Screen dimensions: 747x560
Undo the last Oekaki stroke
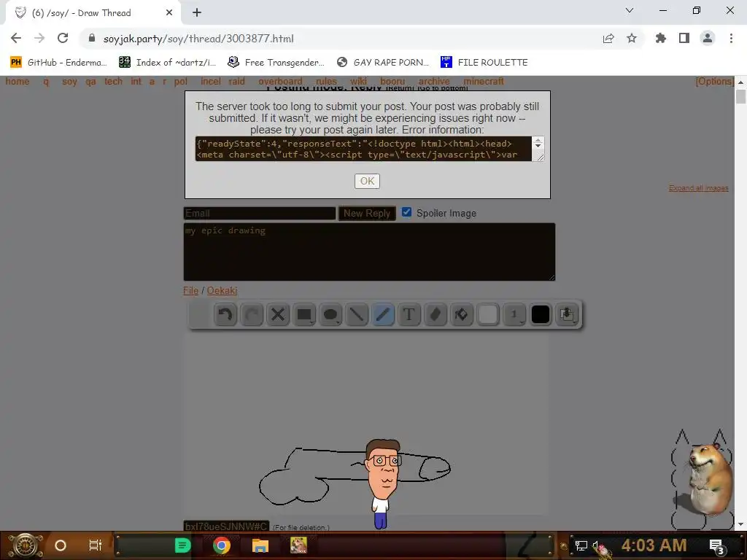(x=225, y=314)
